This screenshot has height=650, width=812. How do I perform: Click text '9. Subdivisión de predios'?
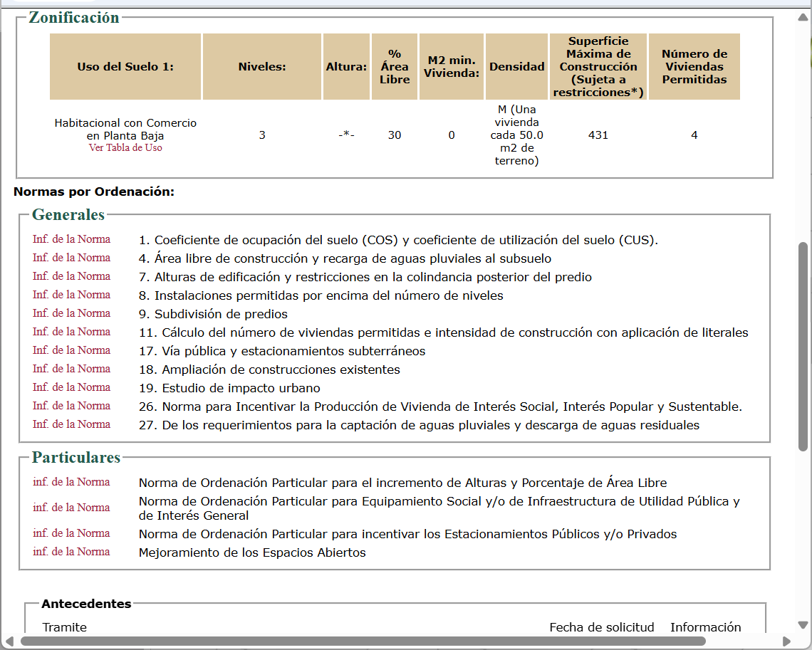pyautogui.click(x=213, y=314)
